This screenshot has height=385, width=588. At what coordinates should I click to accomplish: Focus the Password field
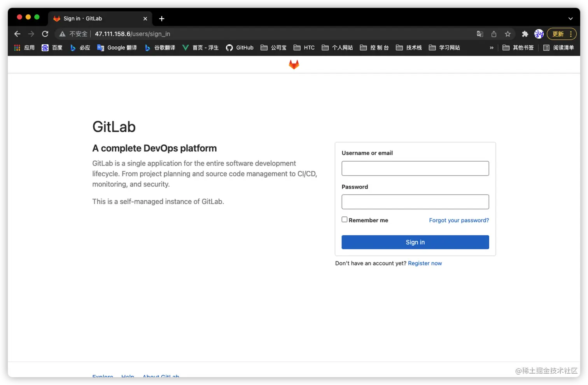click(415, 202)
